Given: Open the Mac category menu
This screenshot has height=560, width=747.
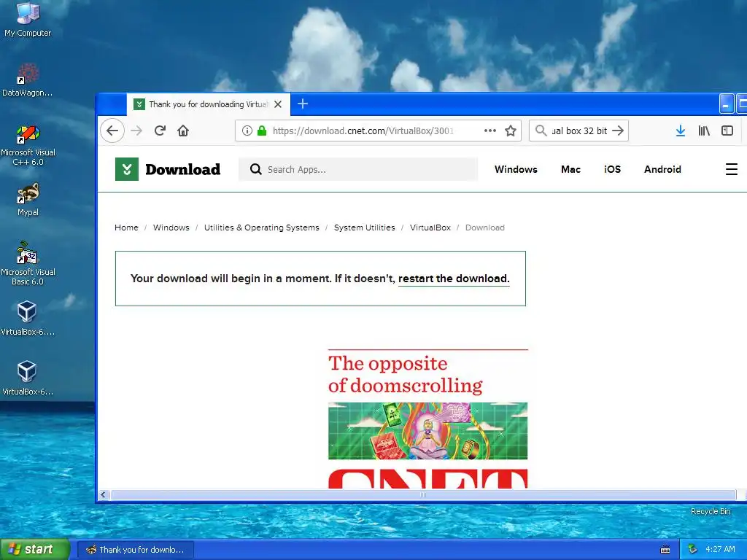Looking at the screenshot, I should click(x=570, y=169).
